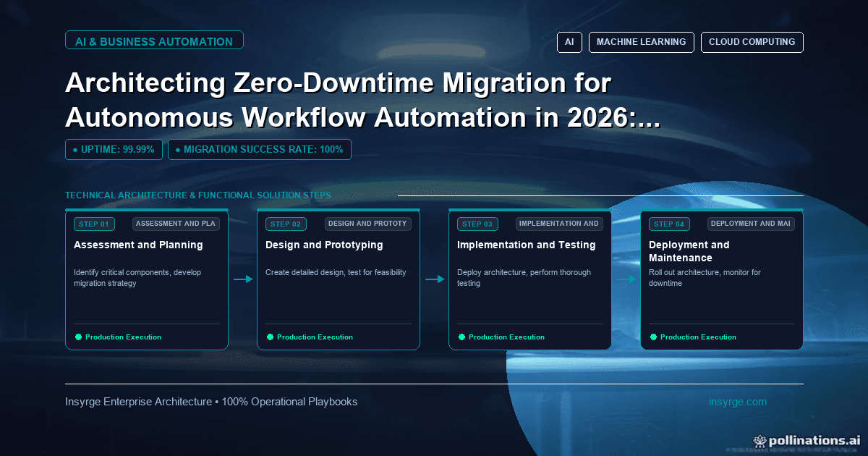868x456 pixels.
Task: Click the Assessment and Pla label chip
Action: (x=176, y=224)
